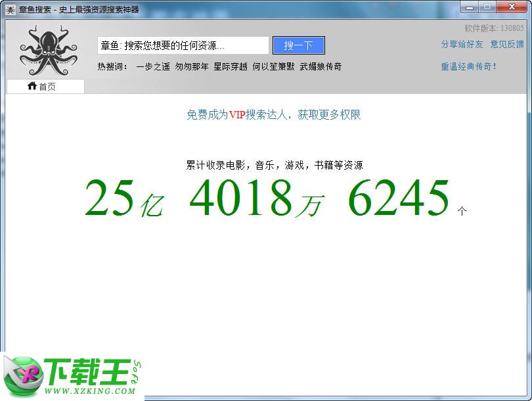Close the 章鱼搜索 window
This screenshot has height=401, width=532.
[x=512, y=7]
